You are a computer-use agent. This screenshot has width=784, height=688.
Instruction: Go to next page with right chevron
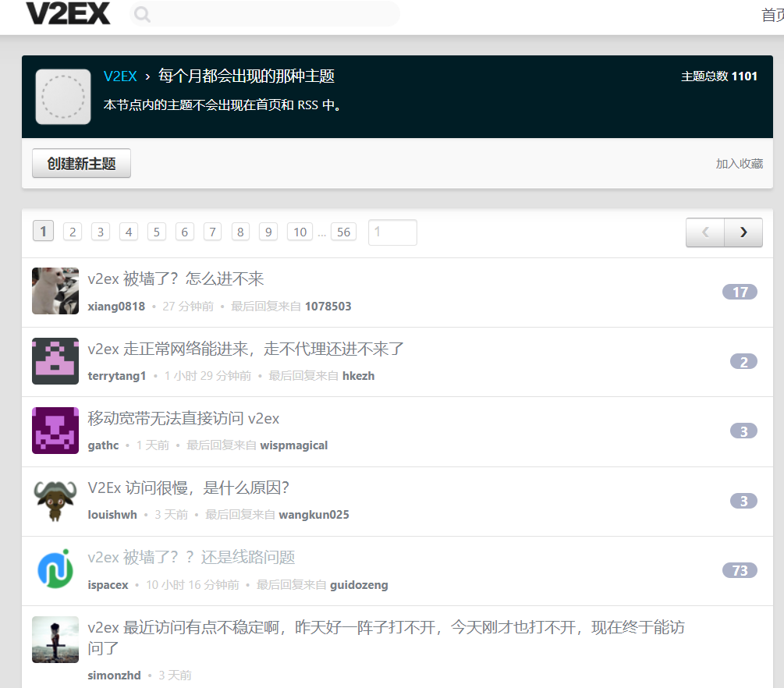pyautogui.click(x=743, y=232)
